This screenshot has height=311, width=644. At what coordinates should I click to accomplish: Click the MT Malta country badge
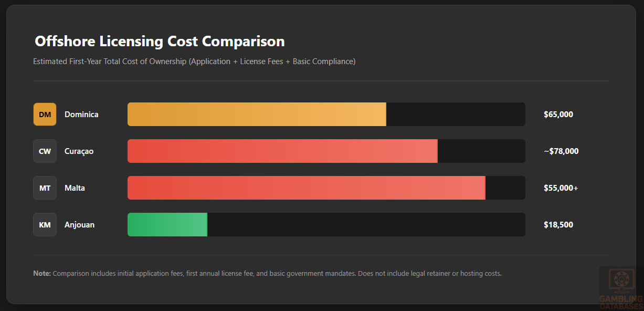(x=45, y=188)
